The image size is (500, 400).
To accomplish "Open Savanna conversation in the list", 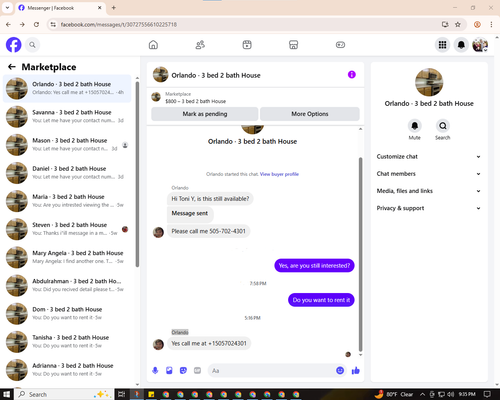I will tap(67, 116).
